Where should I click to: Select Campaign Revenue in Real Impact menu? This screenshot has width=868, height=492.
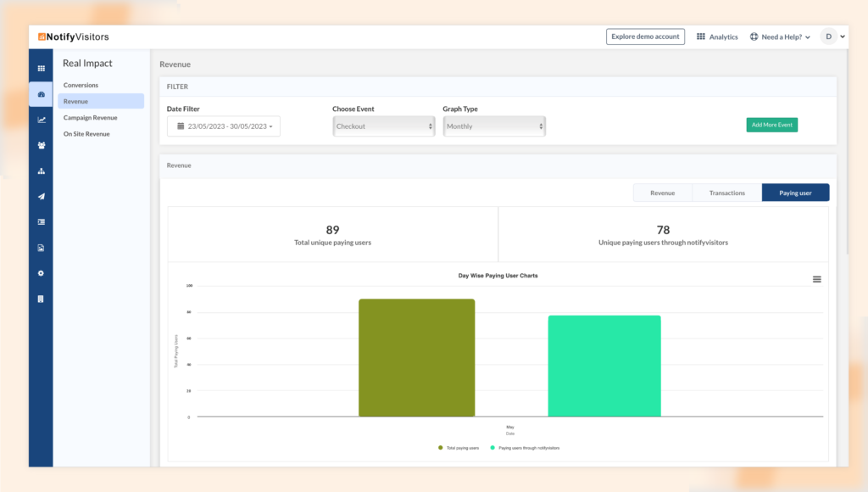(x=90, y=118)
